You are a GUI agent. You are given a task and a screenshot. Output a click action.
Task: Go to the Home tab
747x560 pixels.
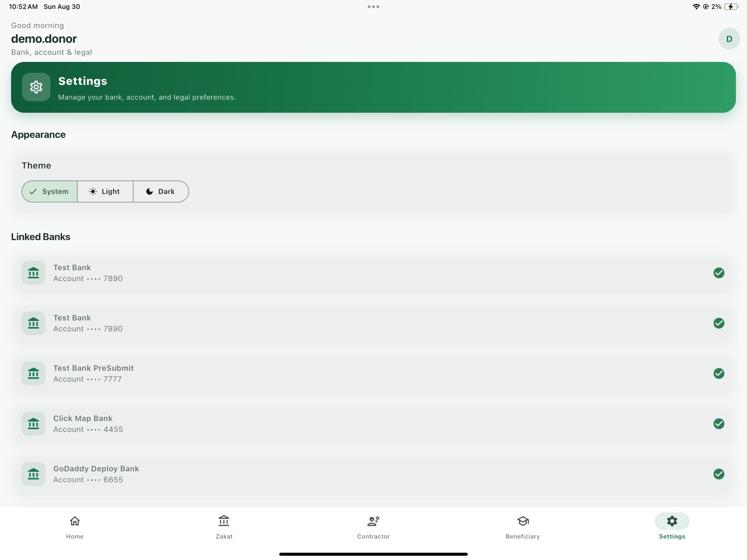[x=75, y=527]
